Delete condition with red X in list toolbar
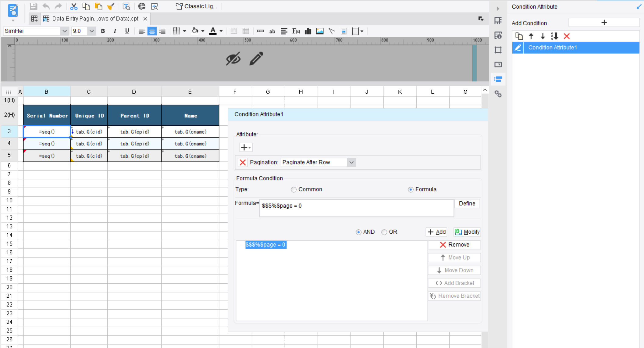 (x=567, y=36)
